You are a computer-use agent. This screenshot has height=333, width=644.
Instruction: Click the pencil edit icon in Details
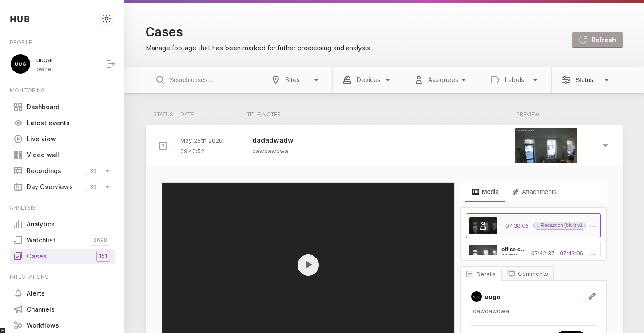tap(592, 297)
